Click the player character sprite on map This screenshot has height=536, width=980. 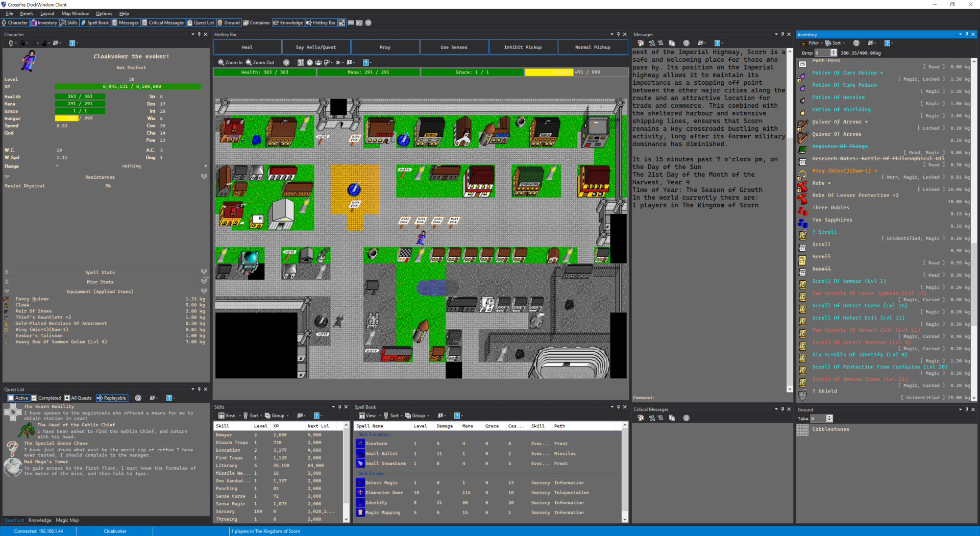(x=422, y=237)
